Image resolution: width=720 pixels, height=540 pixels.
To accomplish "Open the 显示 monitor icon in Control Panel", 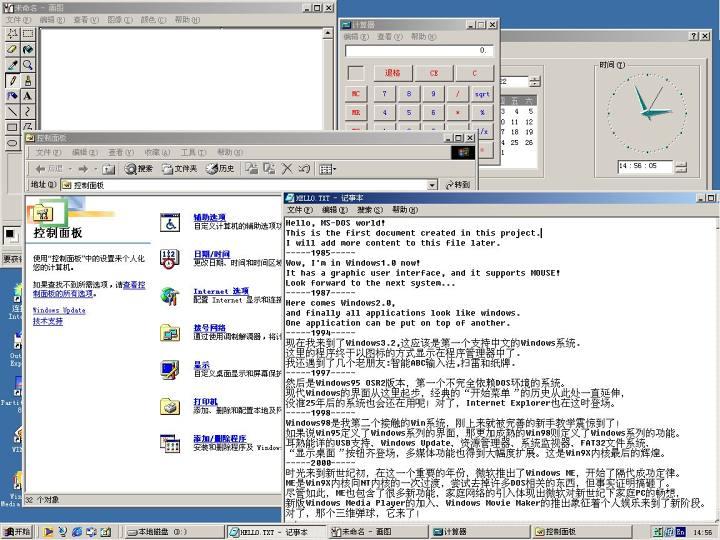I will point(170,370).
